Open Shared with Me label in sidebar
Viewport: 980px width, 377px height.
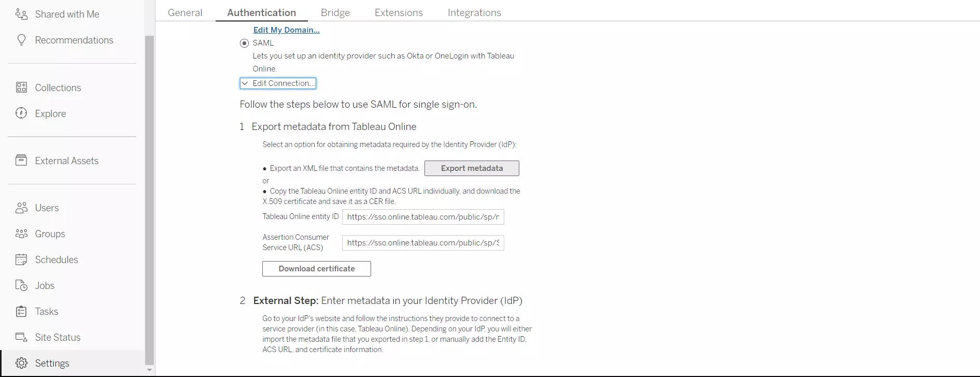point(67,14)
